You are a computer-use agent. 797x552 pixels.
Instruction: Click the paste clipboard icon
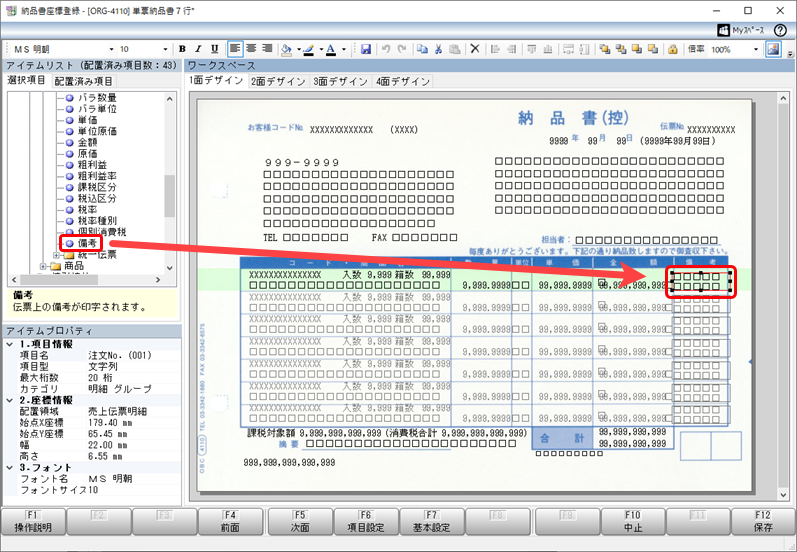click(455, 49)
